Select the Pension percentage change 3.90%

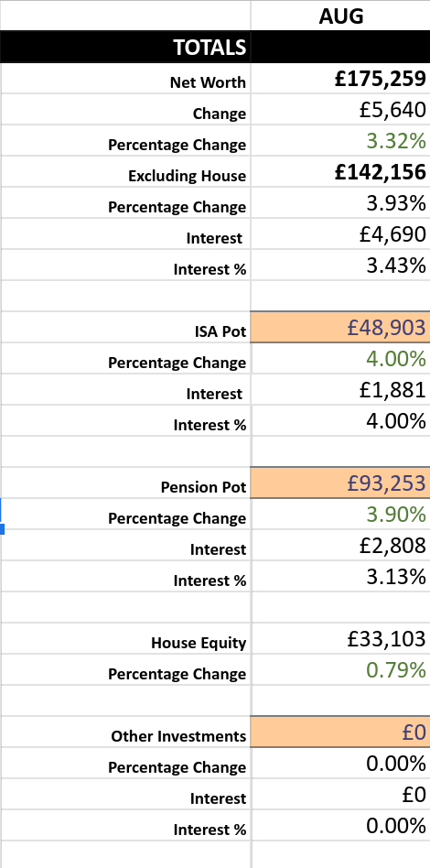(340, 515)
